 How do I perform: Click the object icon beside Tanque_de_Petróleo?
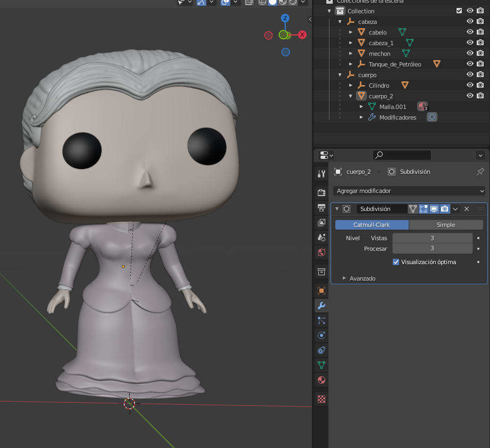pyautogui.click(x=436, y=64)
